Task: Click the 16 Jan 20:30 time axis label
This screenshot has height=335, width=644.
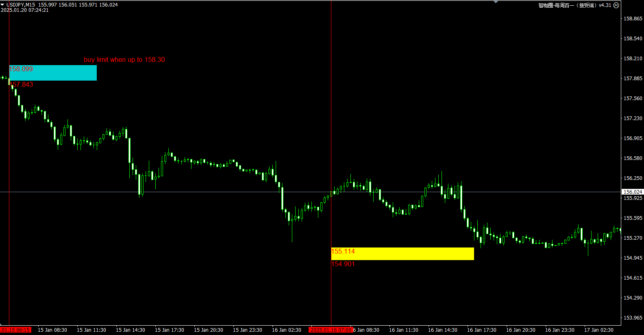Action: click(520, 330)
